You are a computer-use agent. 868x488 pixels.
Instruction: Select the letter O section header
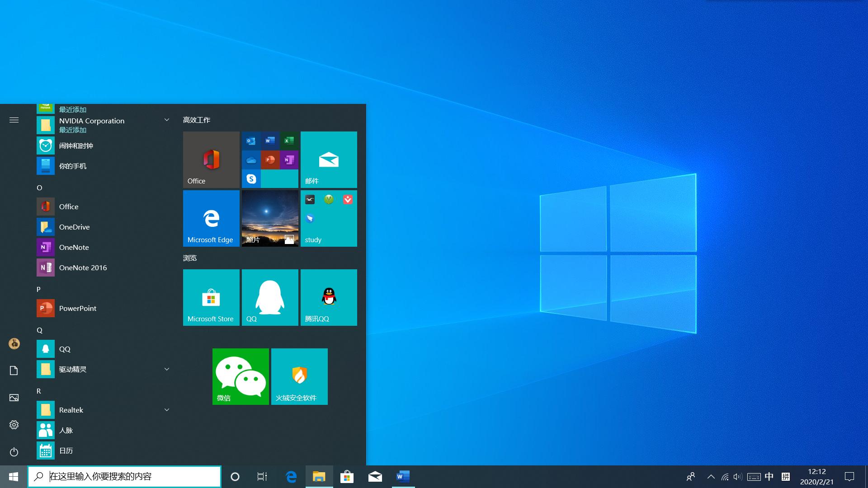[x=39, y=187]
